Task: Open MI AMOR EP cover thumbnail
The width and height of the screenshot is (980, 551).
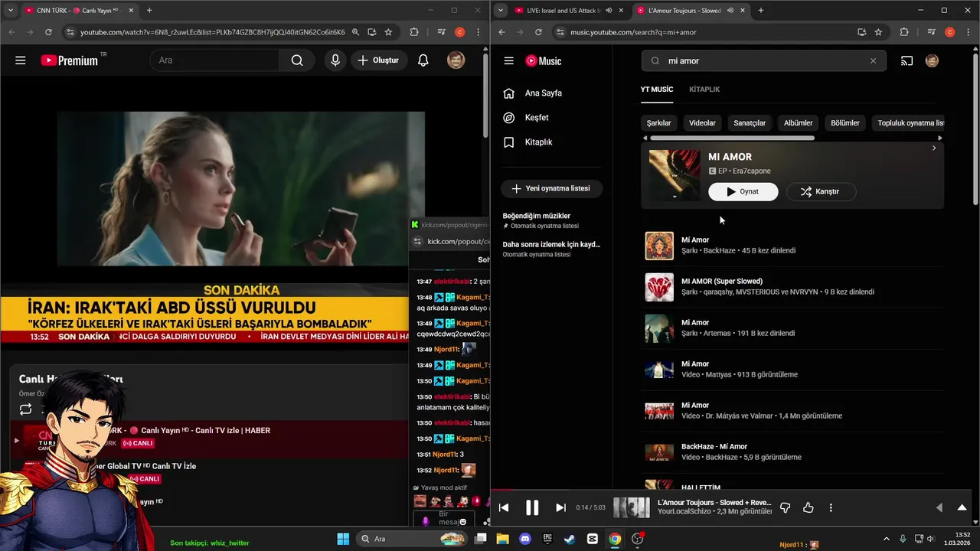Action: tap(675, 175)
